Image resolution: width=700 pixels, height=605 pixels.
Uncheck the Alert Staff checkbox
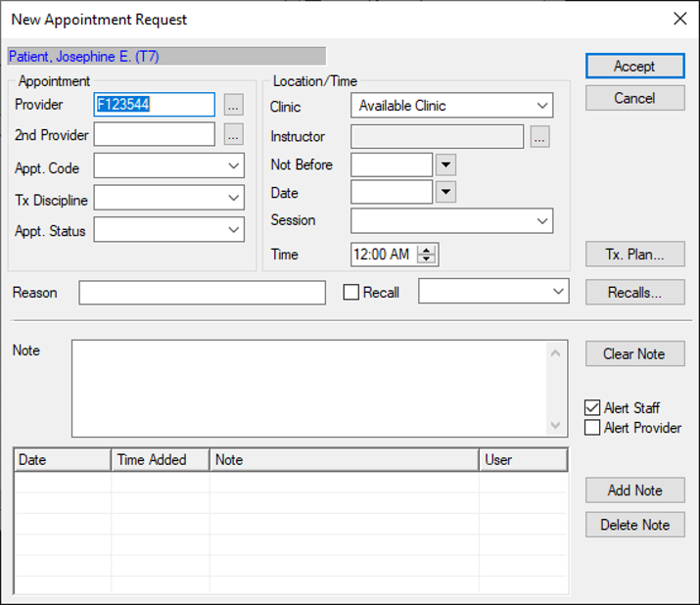click(x=592, y=407)
